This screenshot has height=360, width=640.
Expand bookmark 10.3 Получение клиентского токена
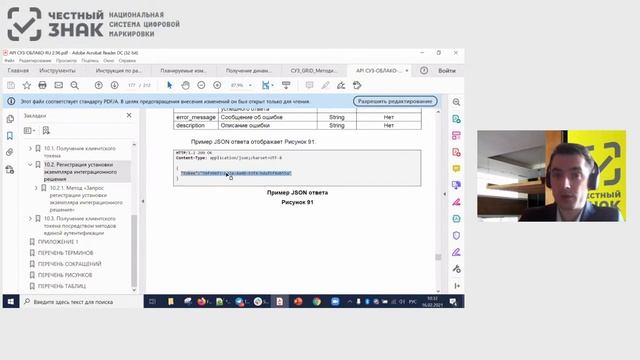click(30, 219)
